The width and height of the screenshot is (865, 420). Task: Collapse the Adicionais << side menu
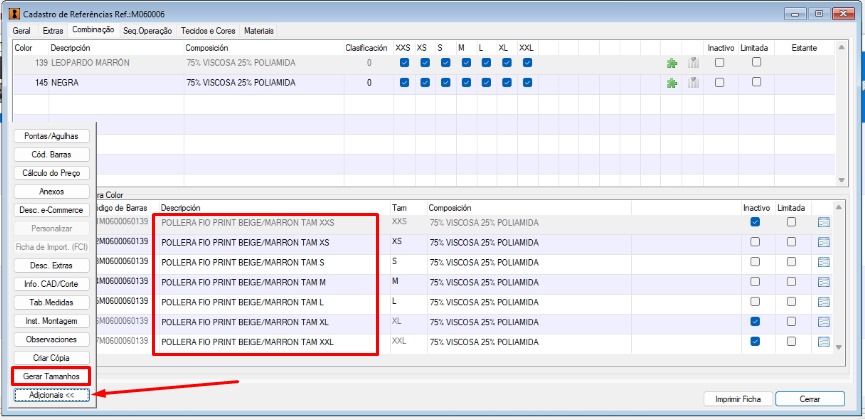tap(52, 396)
